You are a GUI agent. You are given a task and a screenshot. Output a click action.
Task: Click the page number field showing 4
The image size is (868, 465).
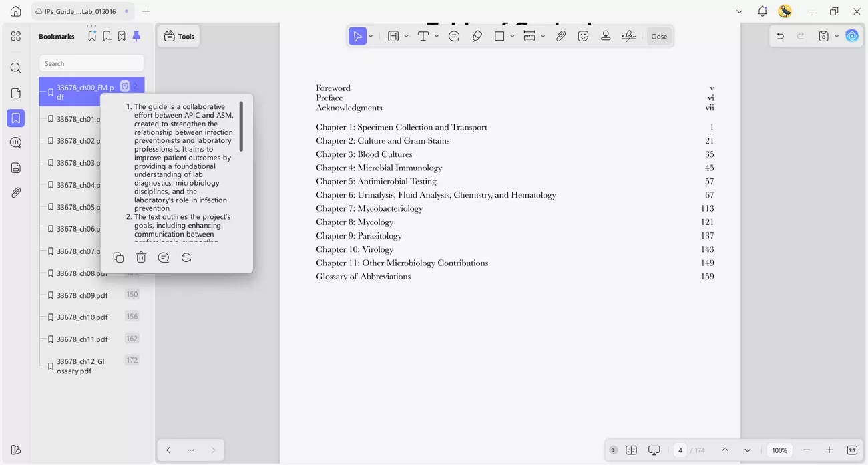(x=680, y=450)
